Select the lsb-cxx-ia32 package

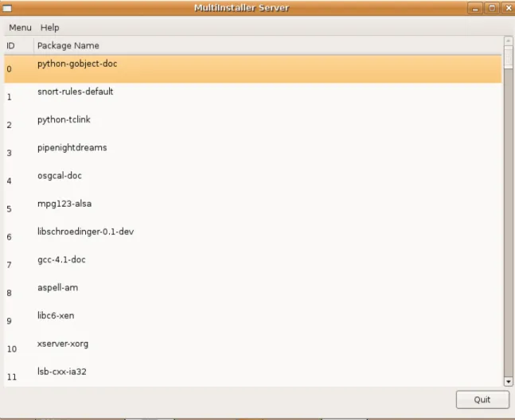tap(253, 375)
